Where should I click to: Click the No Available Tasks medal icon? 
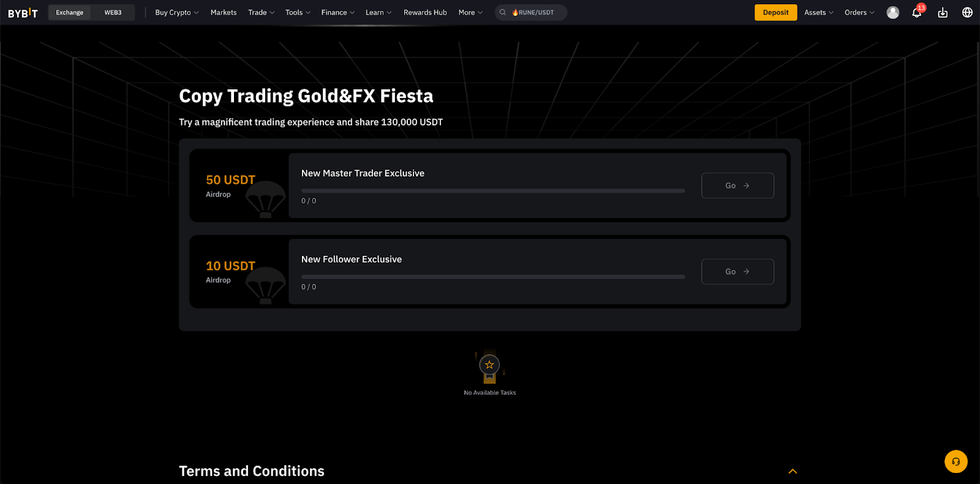pyautogui.click(x=489, y=367)
